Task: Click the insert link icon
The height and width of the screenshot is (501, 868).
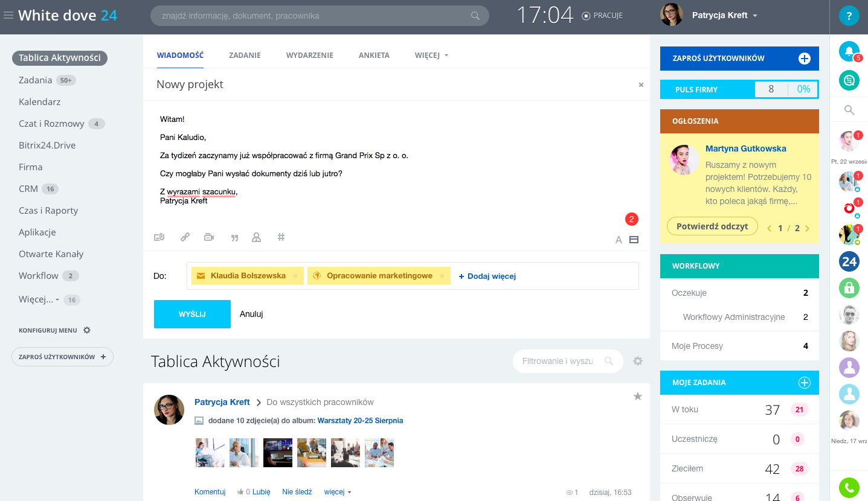Action: (185, 237)
